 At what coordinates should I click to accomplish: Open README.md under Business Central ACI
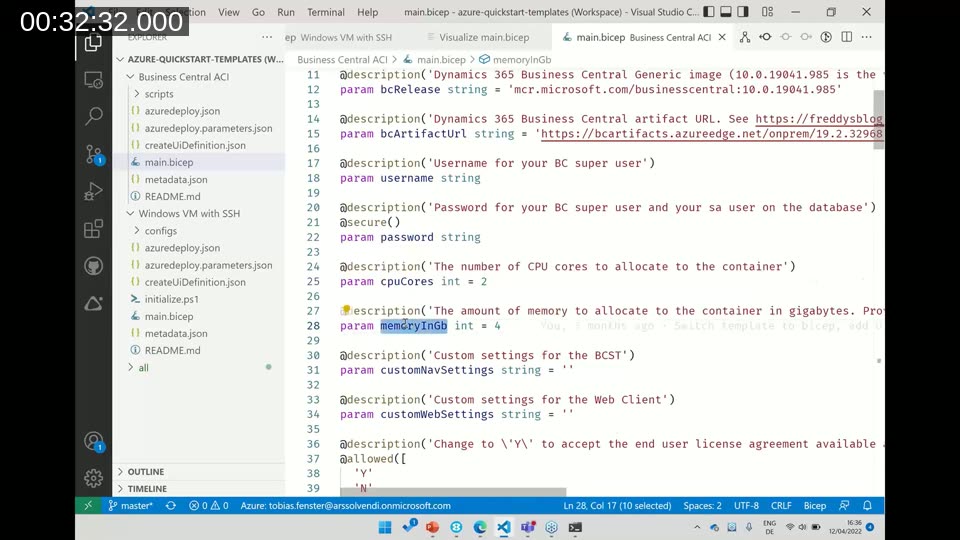pyautogui.click(x=172, y=197)
